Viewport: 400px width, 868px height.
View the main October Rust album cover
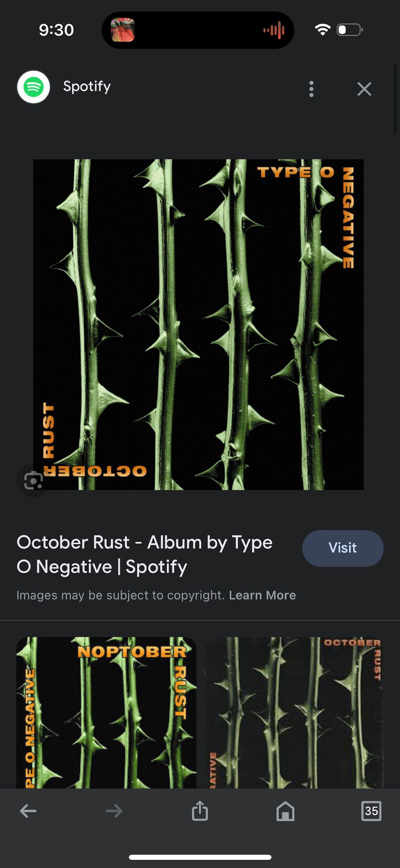198,325
